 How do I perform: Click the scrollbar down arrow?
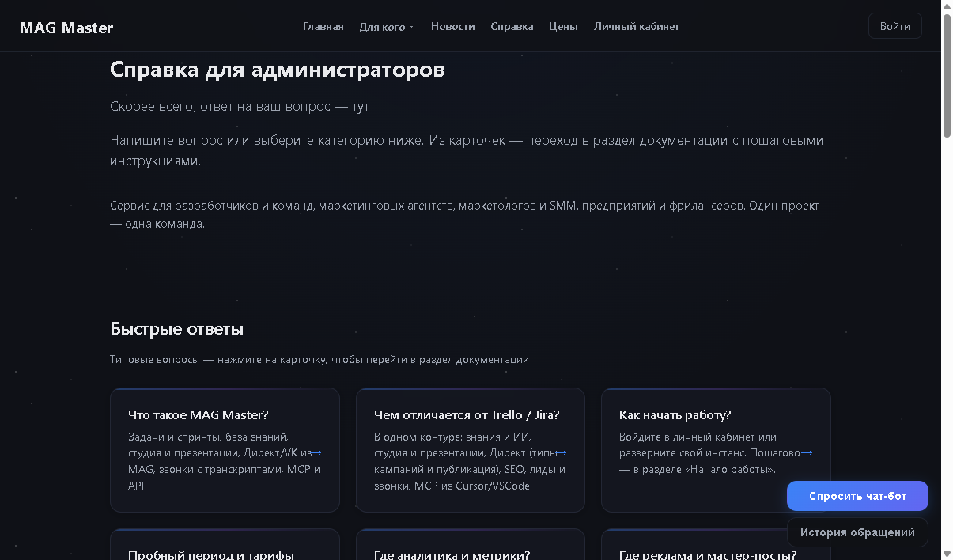(x=947, y=554)
